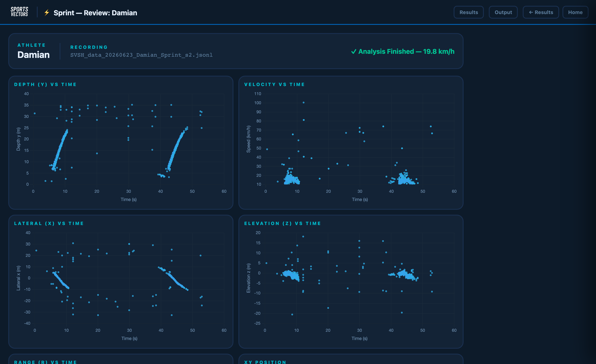Screen dimensions: 596x364
Task: Click the Sprint — Review: Damian title
Action: [x=95, y=13]
